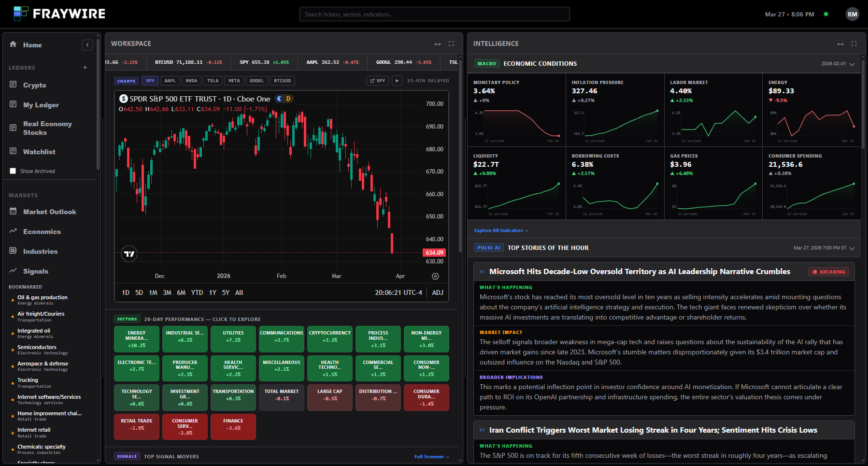Click the Signals chart icon
Screen dimensions: 868x466
tap(13, 271)
